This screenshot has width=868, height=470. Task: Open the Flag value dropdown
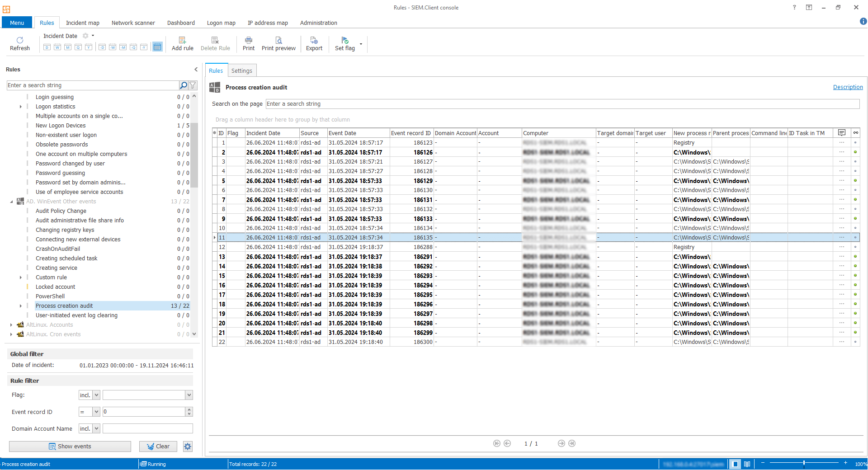189,395
